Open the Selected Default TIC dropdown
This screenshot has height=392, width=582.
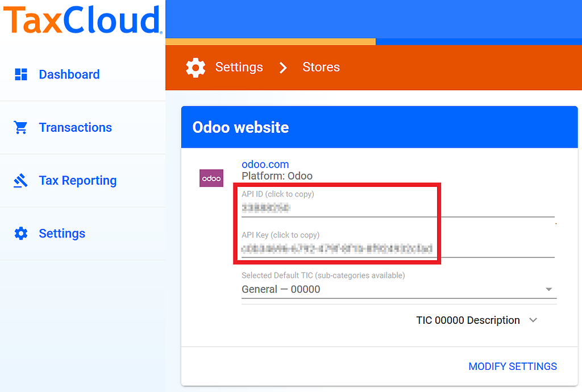398,289
